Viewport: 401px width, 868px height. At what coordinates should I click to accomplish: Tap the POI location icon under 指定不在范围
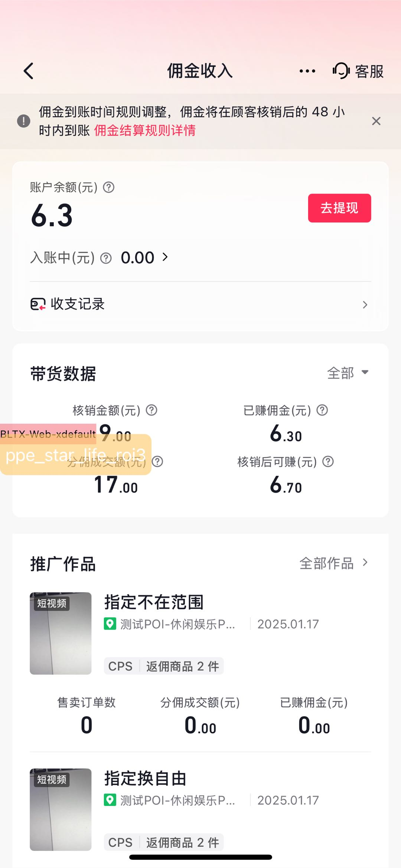point(110,624)
